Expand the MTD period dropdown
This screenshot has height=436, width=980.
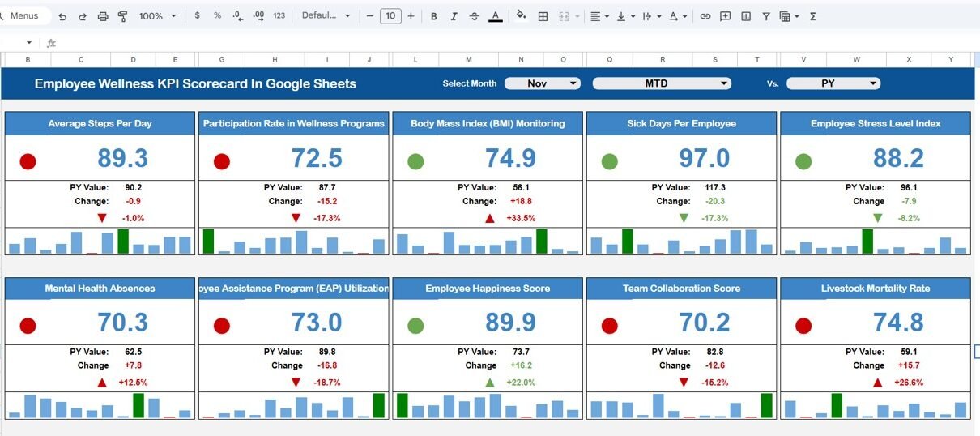(662, 83)
